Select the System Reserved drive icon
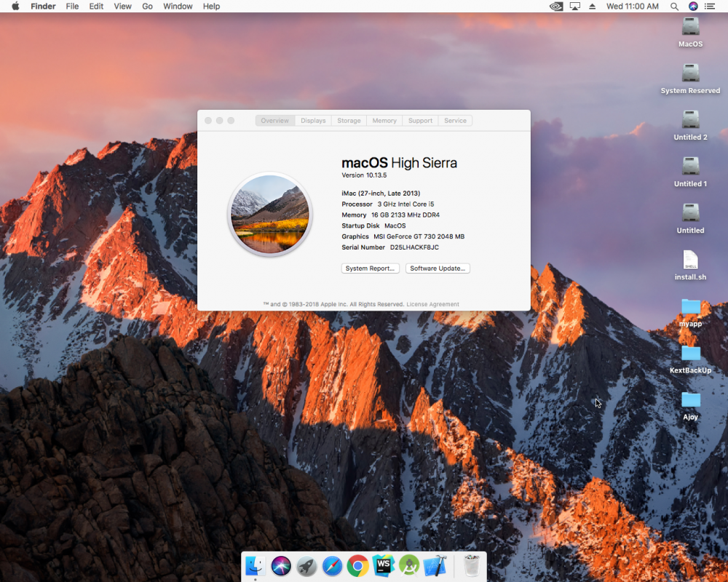728x582 pixels. (690, 73)
